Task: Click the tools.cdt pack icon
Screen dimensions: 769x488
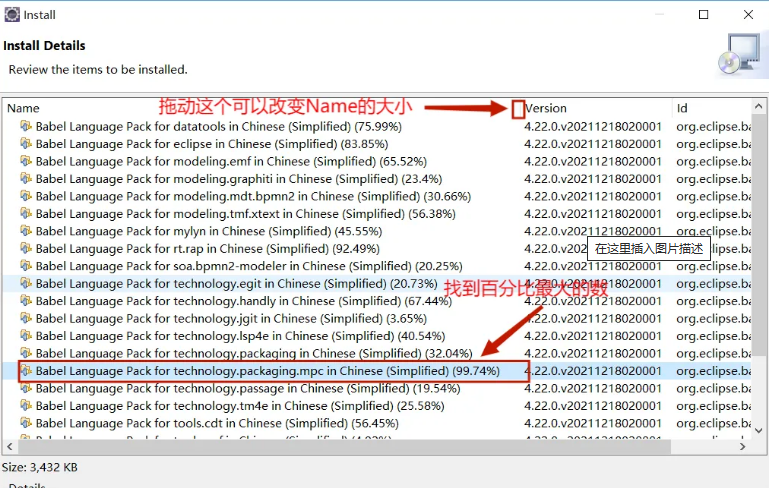Action: click(x=26, y=423)
